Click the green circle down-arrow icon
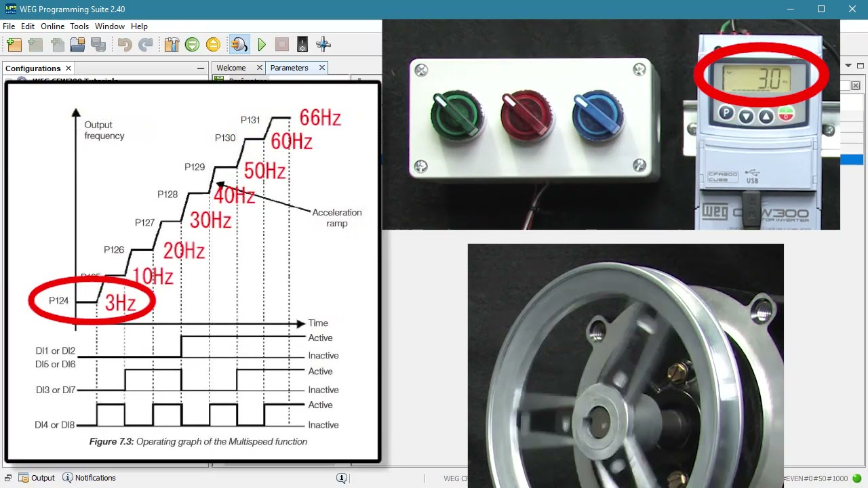 point(192,45)
